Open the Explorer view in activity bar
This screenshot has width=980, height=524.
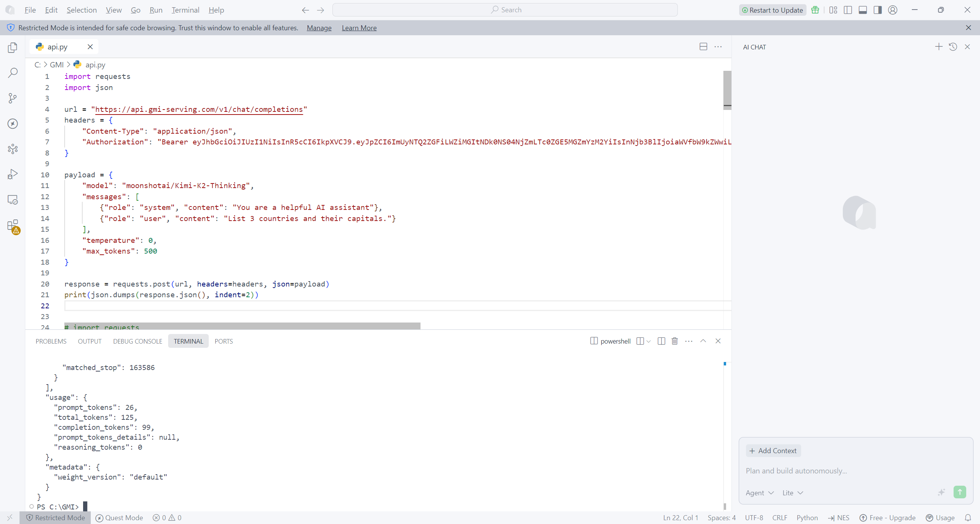point(13,47)
